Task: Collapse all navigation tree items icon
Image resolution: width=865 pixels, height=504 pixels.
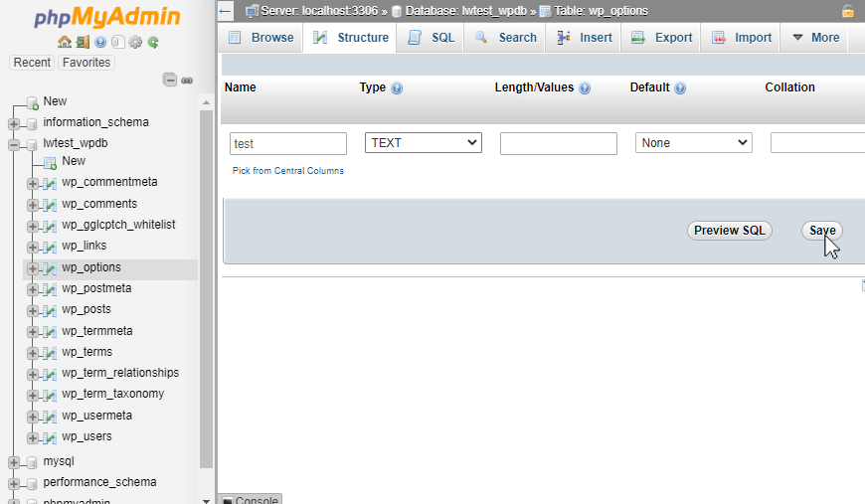Action: 170,80
